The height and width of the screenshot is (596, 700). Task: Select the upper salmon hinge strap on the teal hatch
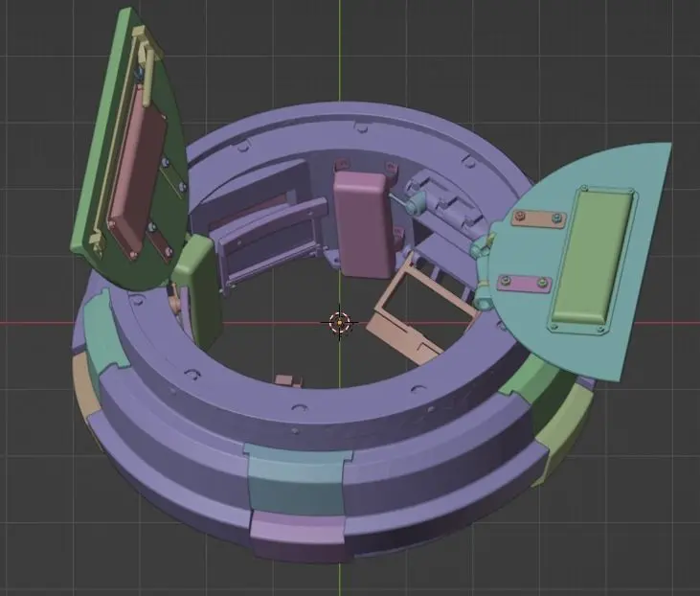tap(538, 218)
